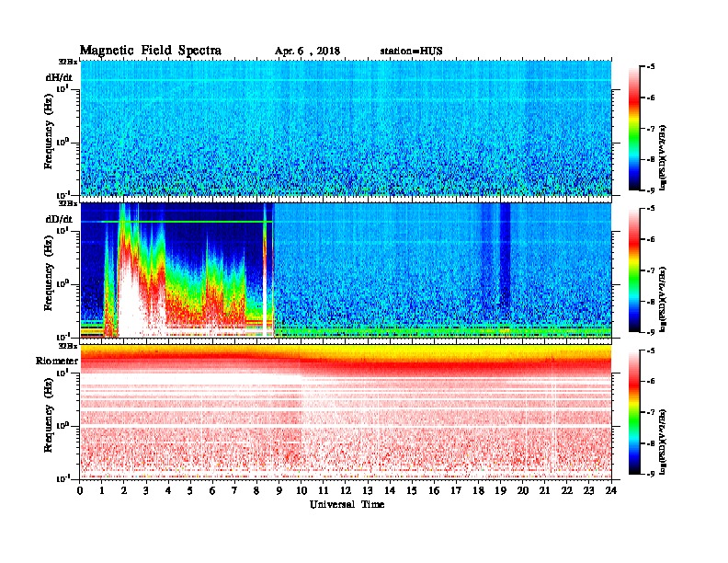
Task: Select hour "5" tick on Universal Time axis
Action: tap(190, 490)
